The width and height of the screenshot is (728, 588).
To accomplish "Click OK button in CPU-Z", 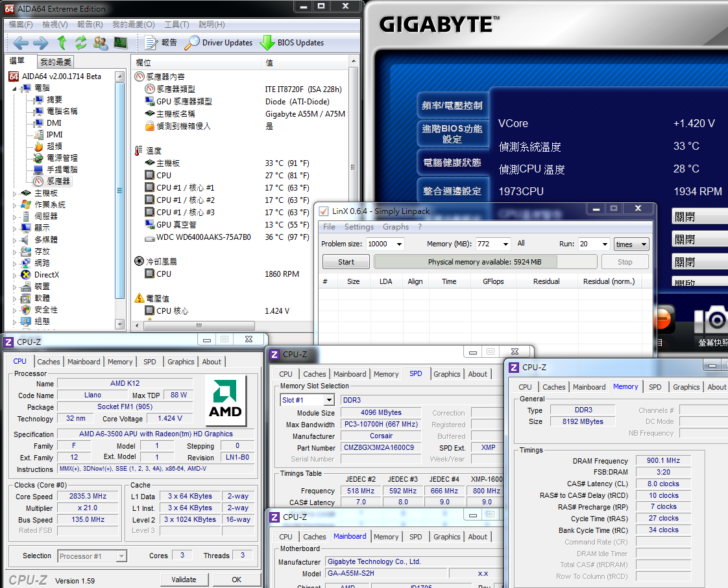I will 236,580.
